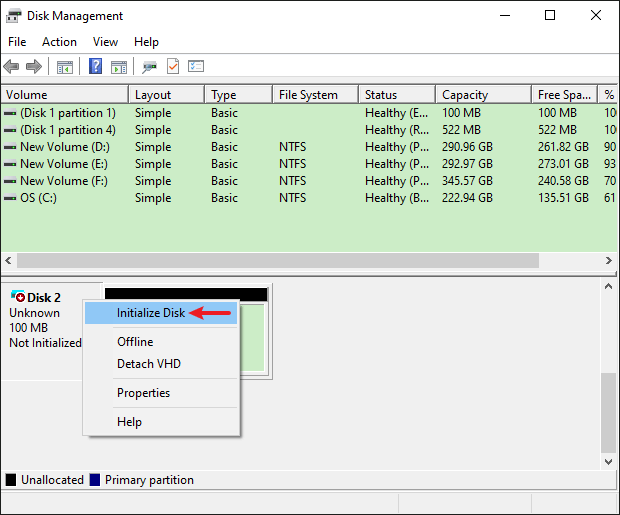Sort by the Layout column header
The image size is (620, 515).
[x=166, y=95]
